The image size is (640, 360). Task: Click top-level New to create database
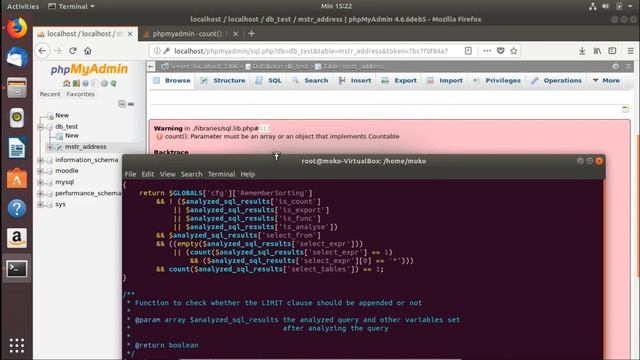[x=62, y=116]
